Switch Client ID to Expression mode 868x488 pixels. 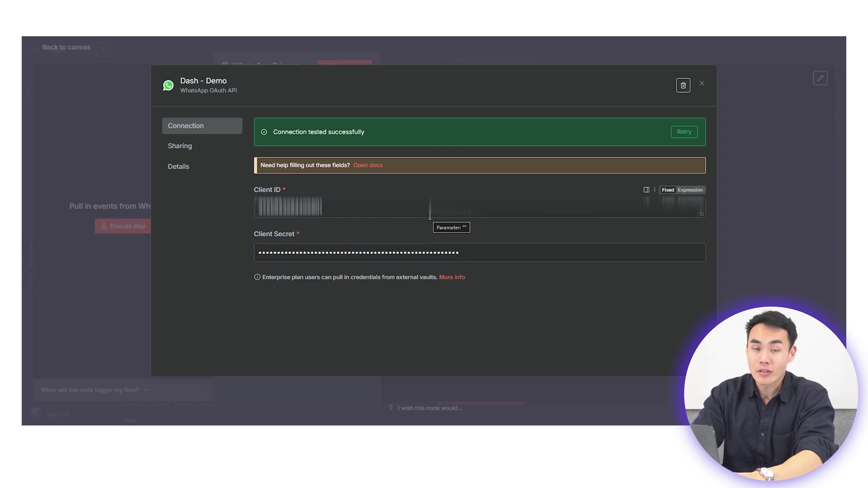point(690,190)
